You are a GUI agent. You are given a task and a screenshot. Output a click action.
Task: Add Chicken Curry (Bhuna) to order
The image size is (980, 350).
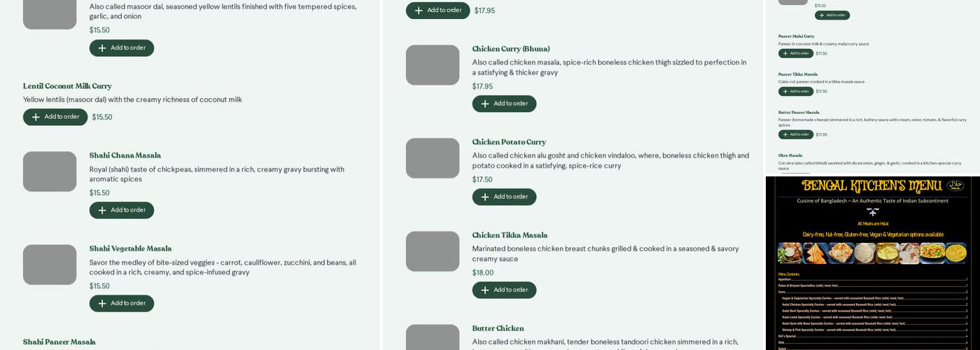pyautogui.click(x=504, y=104)
